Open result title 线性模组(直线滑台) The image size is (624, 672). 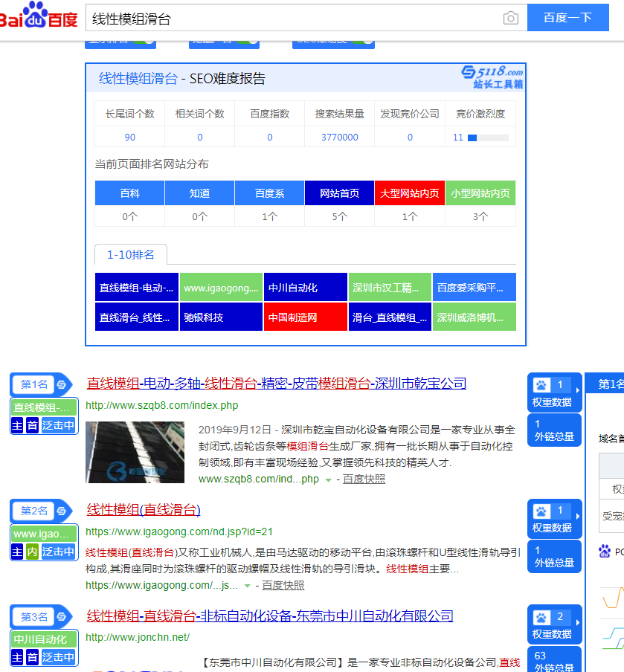[x=144, y=509]
